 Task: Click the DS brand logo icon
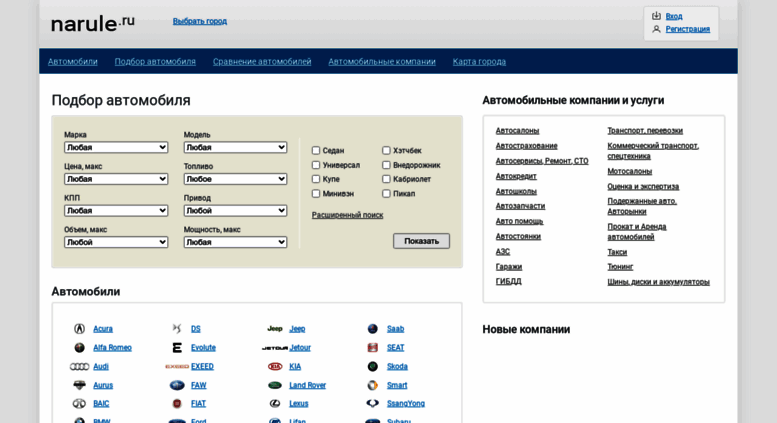[x=177, y=328]
